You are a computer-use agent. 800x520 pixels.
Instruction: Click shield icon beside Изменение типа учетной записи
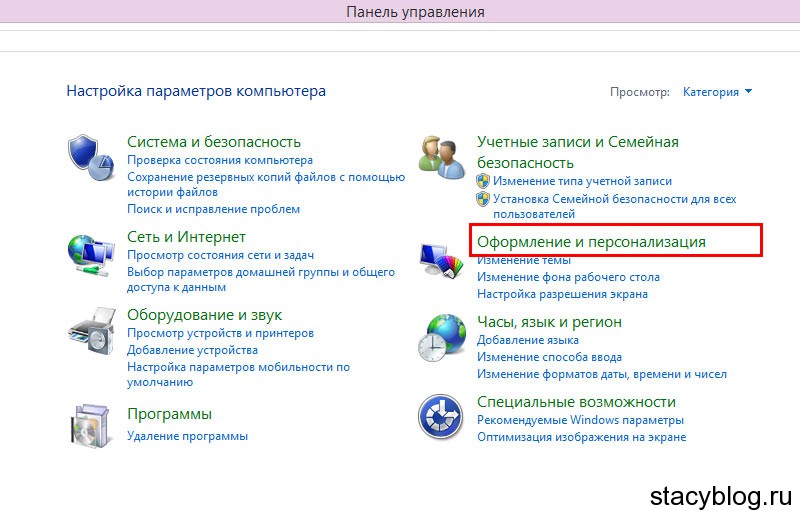pyautogui.click(x=483, y=181)
